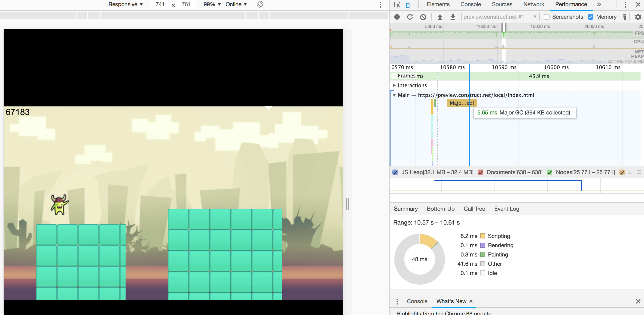Click the Range: 10.57 s – 10.61 s text
The width and height of the screenshot is (644, 315).
(x=426, y=222)
